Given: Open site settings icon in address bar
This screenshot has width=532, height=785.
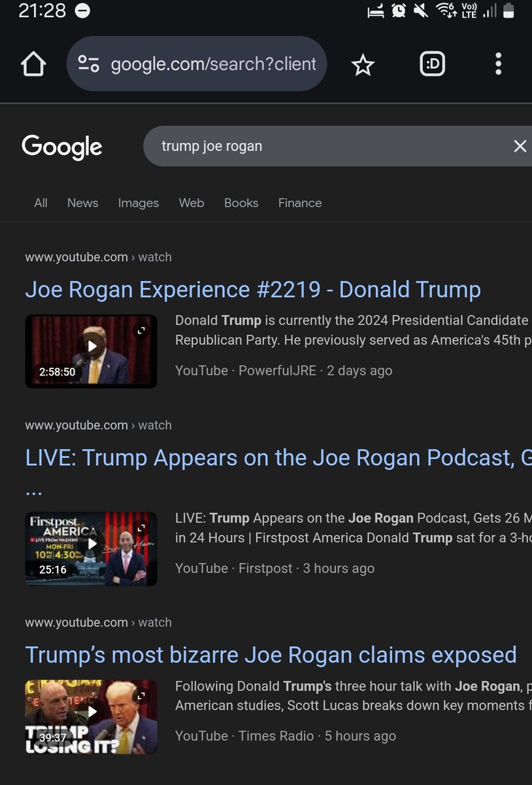Looking at the screenshot, I should tap(88, 63).
